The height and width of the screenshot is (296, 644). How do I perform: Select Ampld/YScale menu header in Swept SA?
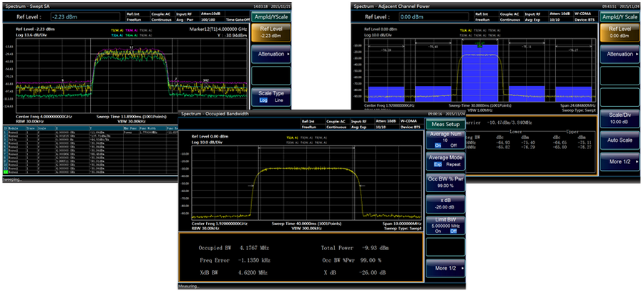270,15
